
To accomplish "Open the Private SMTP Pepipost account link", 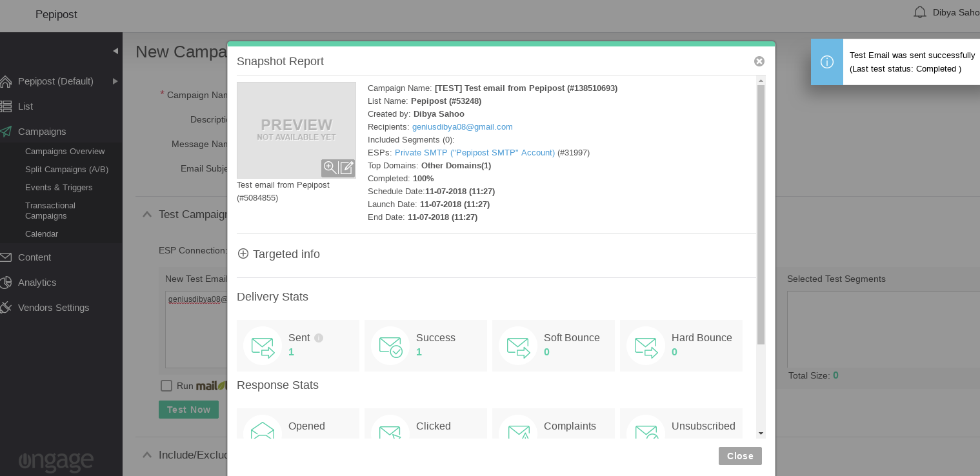I will tap(475, 153).
